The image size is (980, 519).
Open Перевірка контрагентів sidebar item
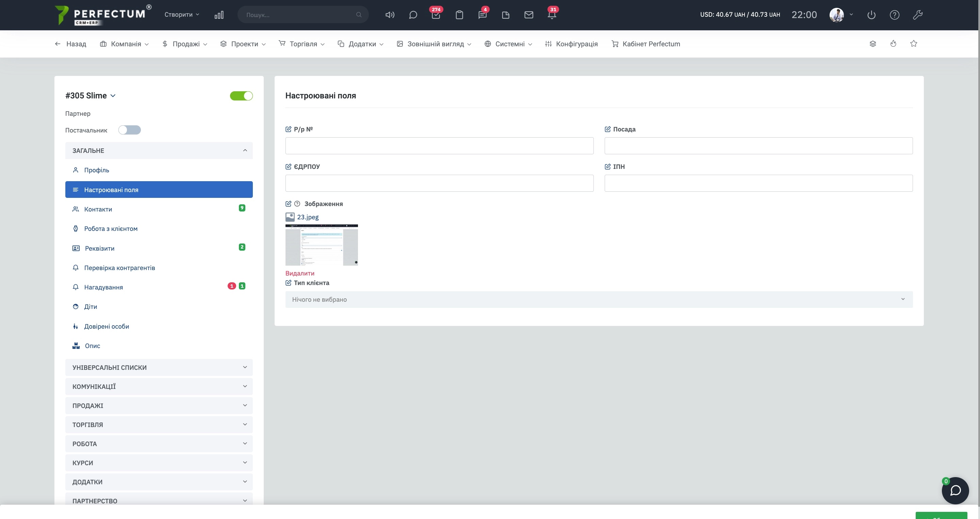pyautogui.click(x=159, y=268)
